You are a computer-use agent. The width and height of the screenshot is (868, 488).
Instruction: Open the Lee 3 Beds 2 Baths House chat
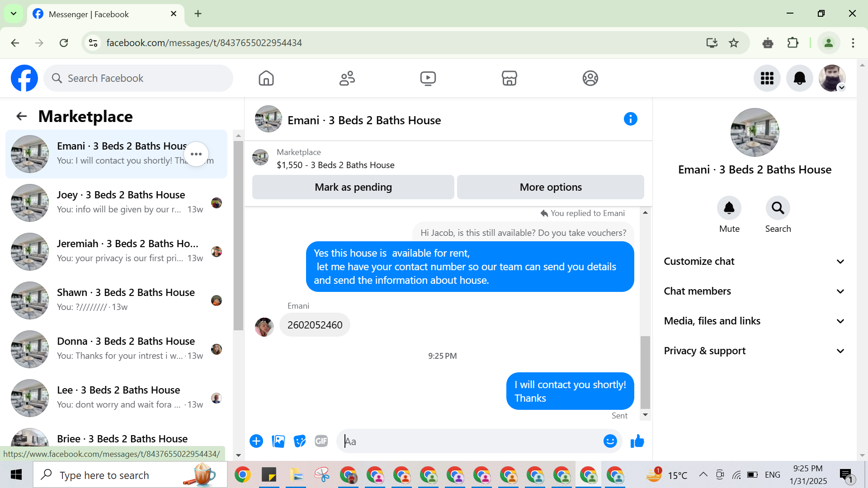click(116, 398)
